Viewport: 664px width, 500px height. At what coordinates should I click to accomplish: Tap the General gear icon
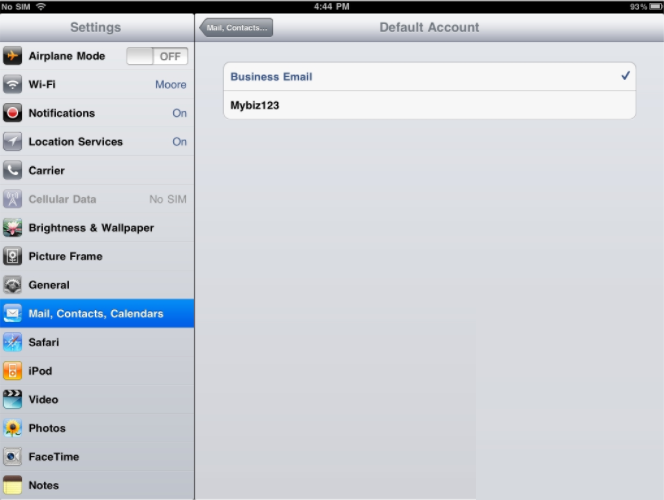(x=13, y=285)
